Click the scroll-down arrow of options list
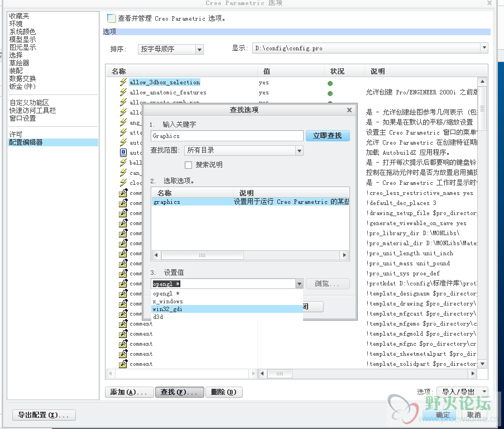 (x=482, y=364)
